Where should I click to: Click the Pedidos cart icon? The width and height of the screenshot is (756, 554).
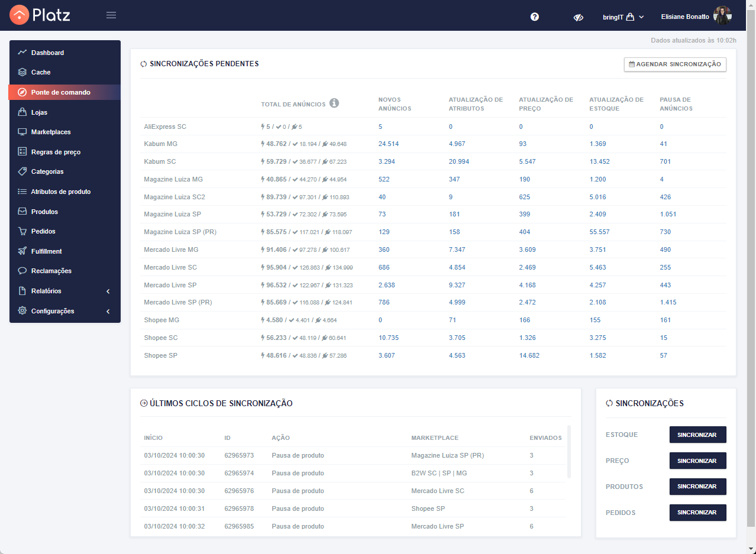pos(22,231)
